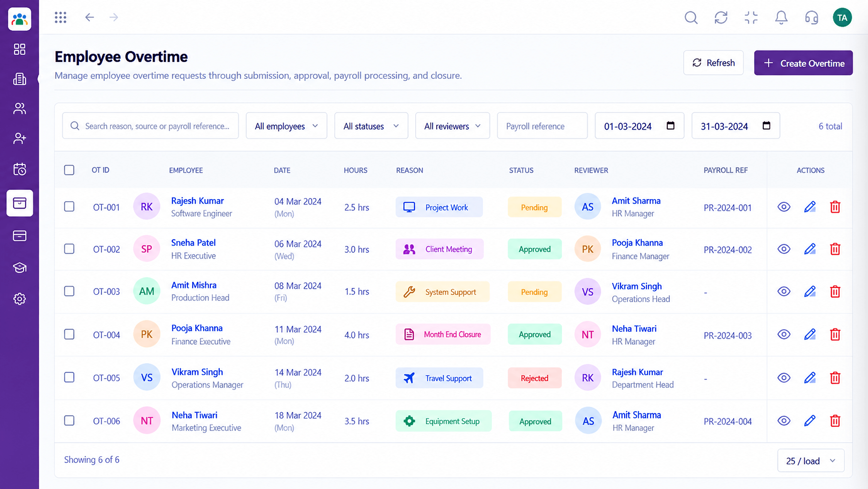The image size is (868, 489).
Task: Check the OT-001 row checkbox
Action: [x=69, y=206]
